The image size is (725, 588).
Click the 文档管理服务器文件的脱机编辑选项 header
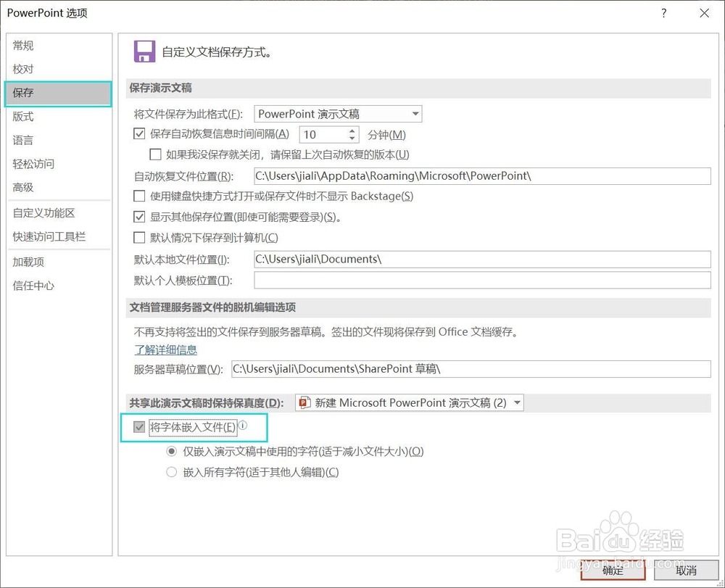click(x=212, y=307)
